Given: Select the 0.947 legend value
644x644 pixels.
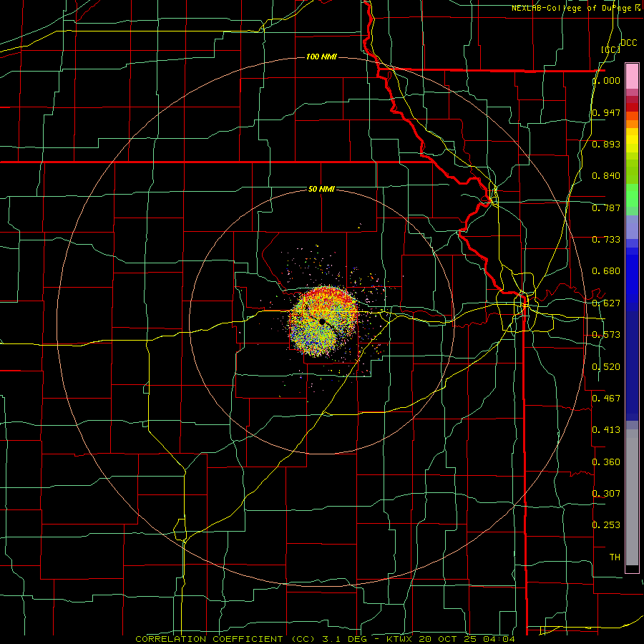Looking at the screenshot, I should click(x=606, y=112).
